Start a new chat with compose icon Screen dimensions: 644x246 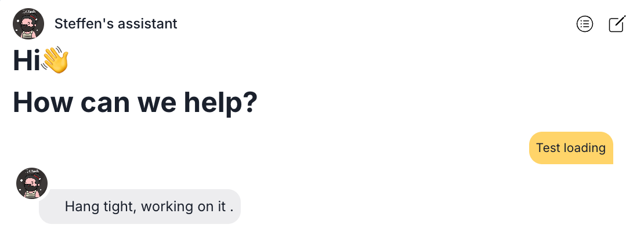(617, 24)
